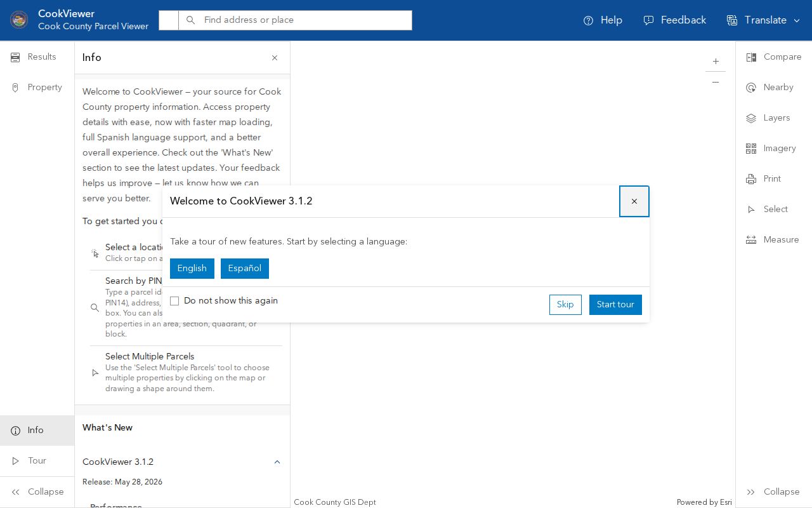Open the Compare tool
The height and width of the screenshot is (508, 812).
point(774,57)
